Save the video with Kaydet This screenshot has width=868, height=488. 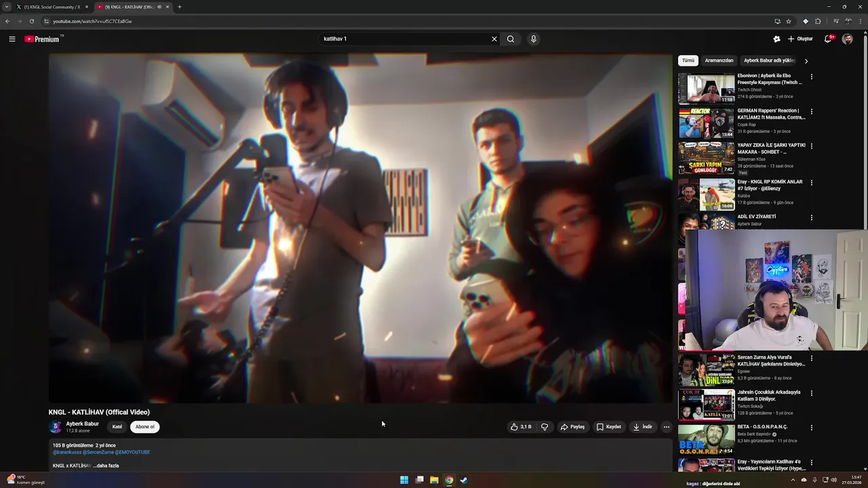tap(609, 427)
